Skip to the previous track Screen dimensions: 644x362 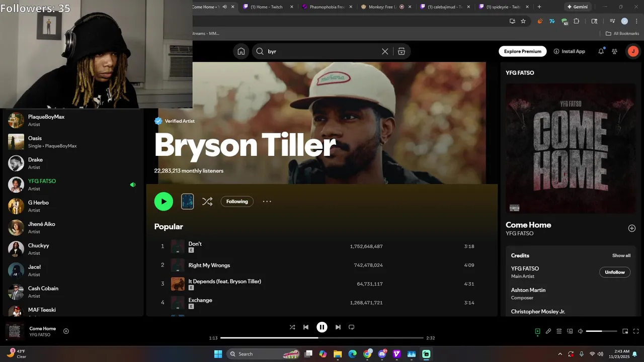(x=306, y=327)
